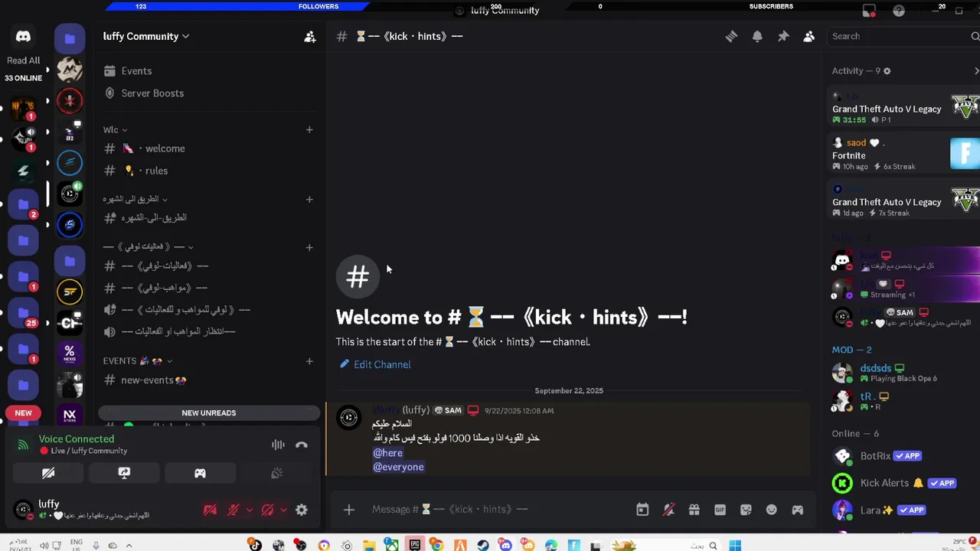Screen dimensions: 980x551
Task: Add channel to الطريق الى الشهره category
Action: [309, 199]
